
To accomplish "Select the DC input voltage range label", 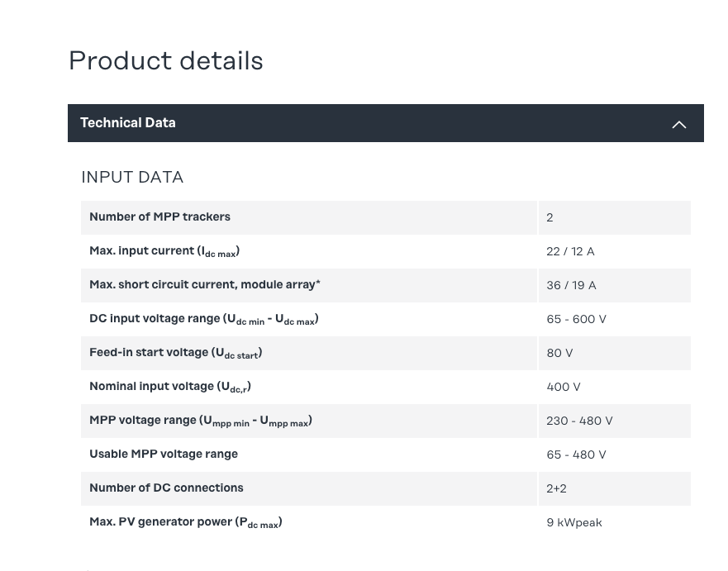I will pos(203,319).
